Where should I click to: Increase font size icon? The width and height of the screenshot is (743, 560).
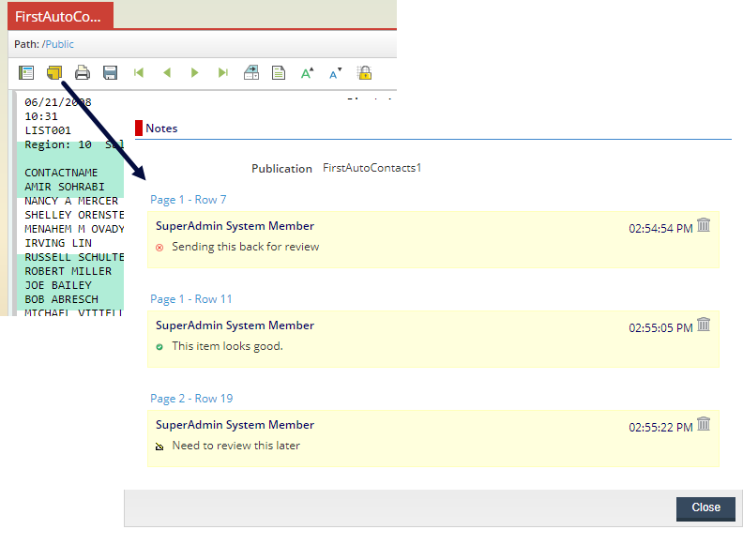coord(307,73)
